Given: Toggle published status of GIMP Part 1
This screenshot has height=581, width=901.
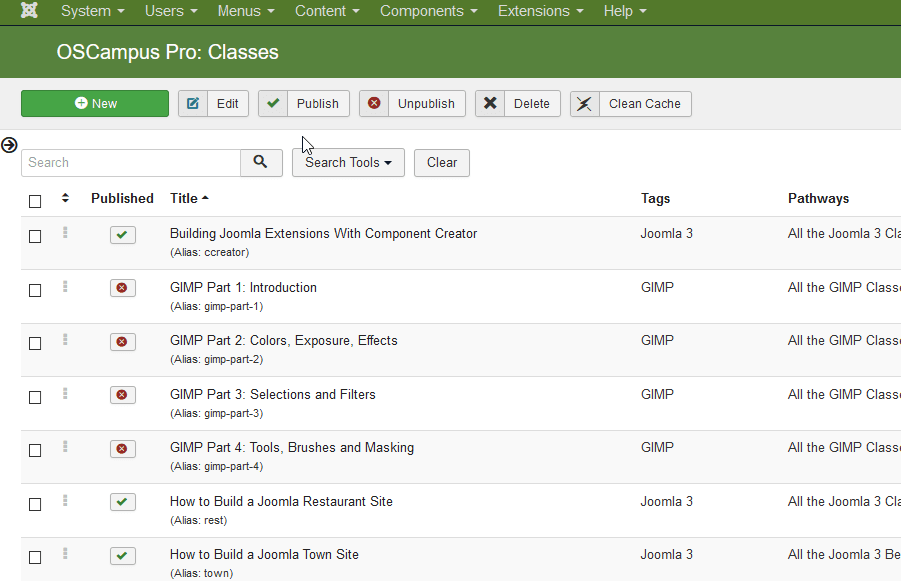Looking at the screenshot, I should point(123,288).
